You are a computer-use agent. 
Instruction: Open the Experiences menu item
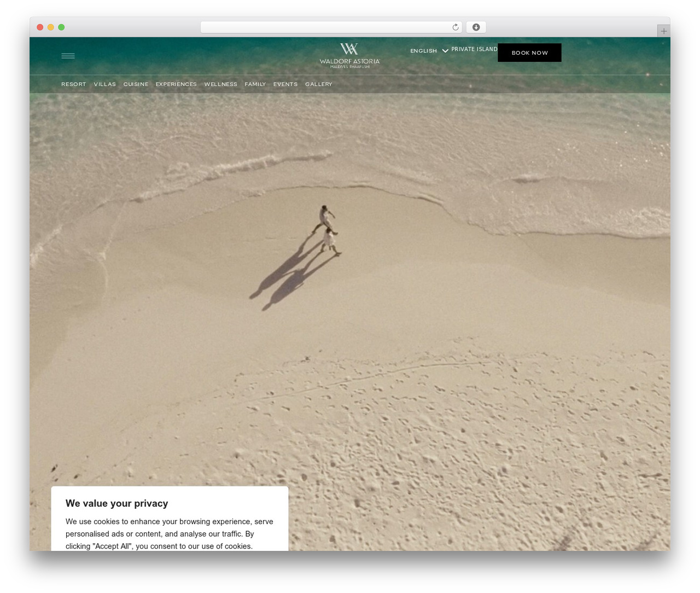[x=176, y=84]
